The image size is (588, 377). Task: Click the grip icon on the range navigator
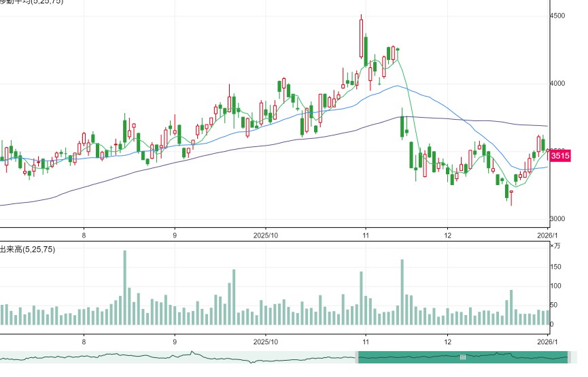463,357
